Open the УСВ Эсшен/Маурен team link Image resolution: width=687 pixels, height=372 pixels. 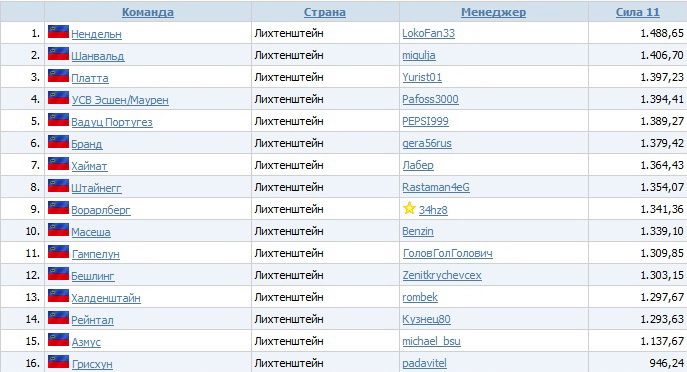[120, 100]
